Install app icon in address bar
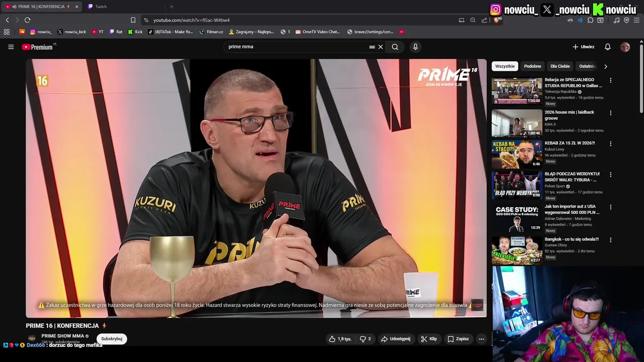644x362 pixels. (x=461, y=20)
